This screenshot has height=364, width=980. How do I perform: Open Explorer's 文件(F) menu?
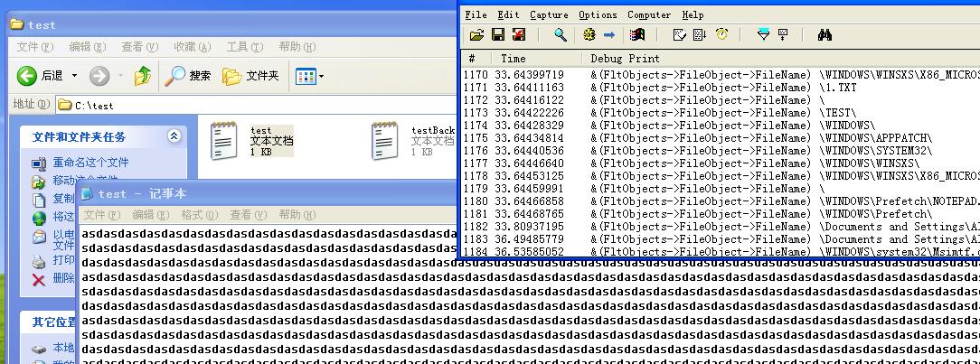point(35,47)
